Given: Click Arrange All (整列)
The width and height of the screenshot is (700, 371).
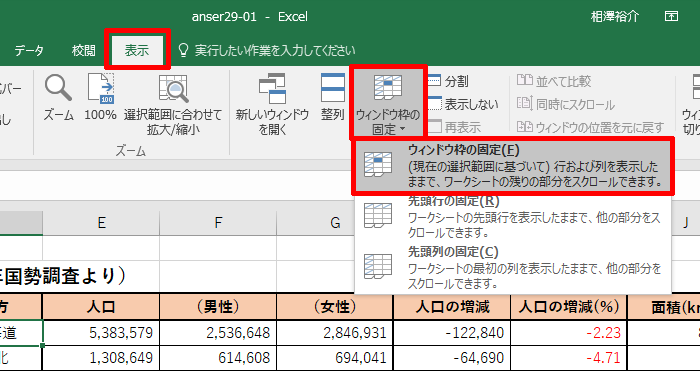Looking at the screenshot, I should click(x=333, y=97).
